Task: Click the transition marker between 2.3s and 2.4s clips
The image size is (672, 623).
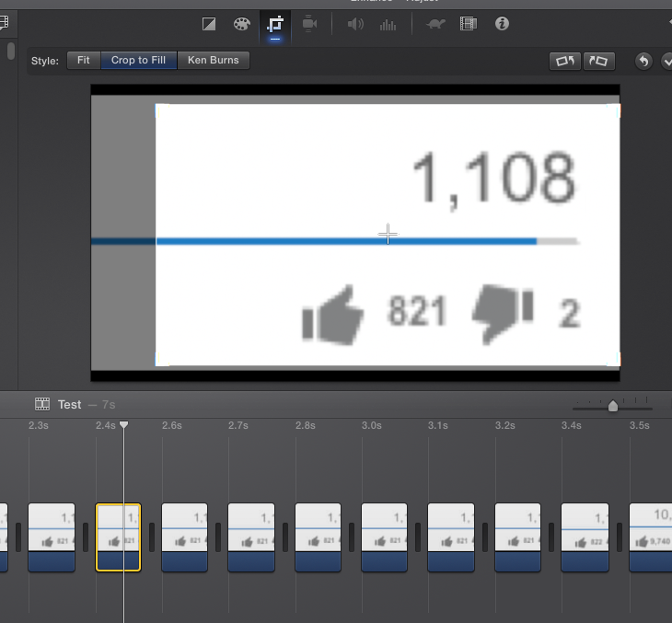Action: (x=86, y=537)
